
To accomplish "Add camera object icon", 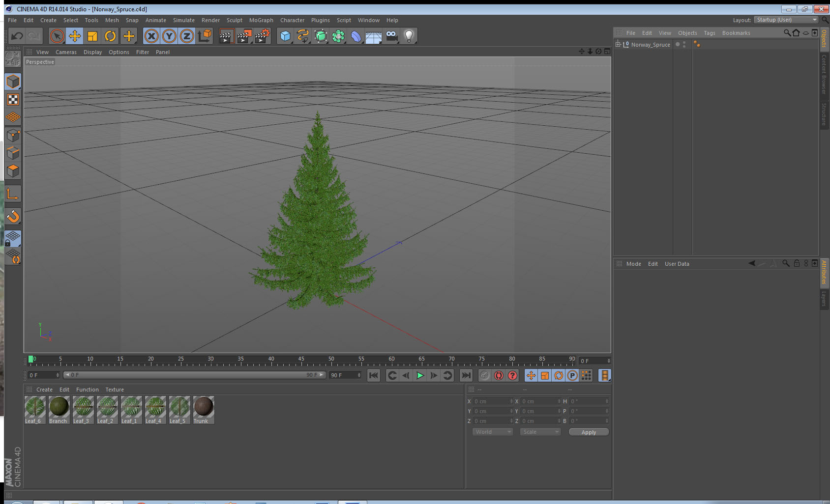I will [x=391, y=36].
